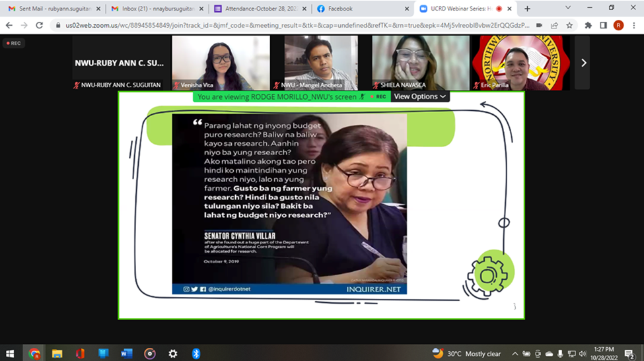Bookmark this page with star icon
Image resolution: width=644 pixels, height=361 pixels.
[x=569, y=25]
